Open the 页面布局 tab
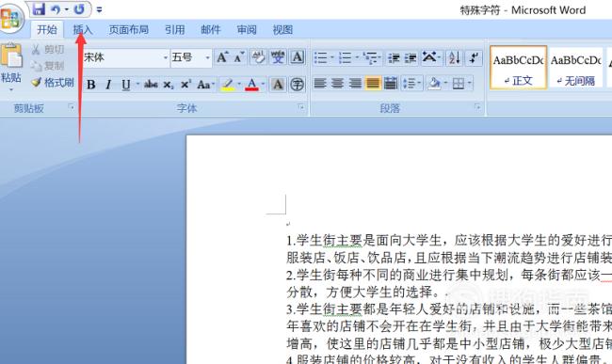 [x=128, y=29]
